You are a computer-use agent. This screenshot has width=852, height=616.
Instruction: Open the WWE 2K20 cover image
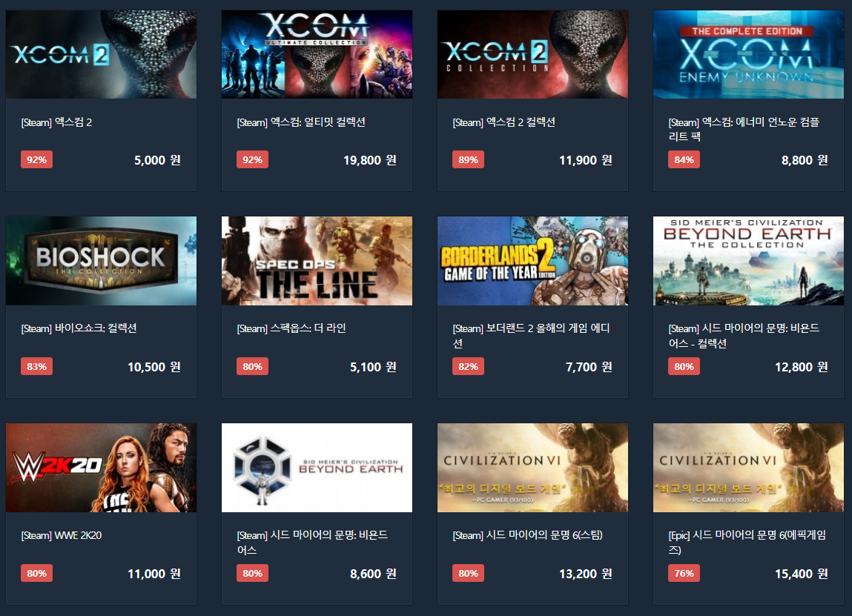pyautogui.click(x=101, y=468)
